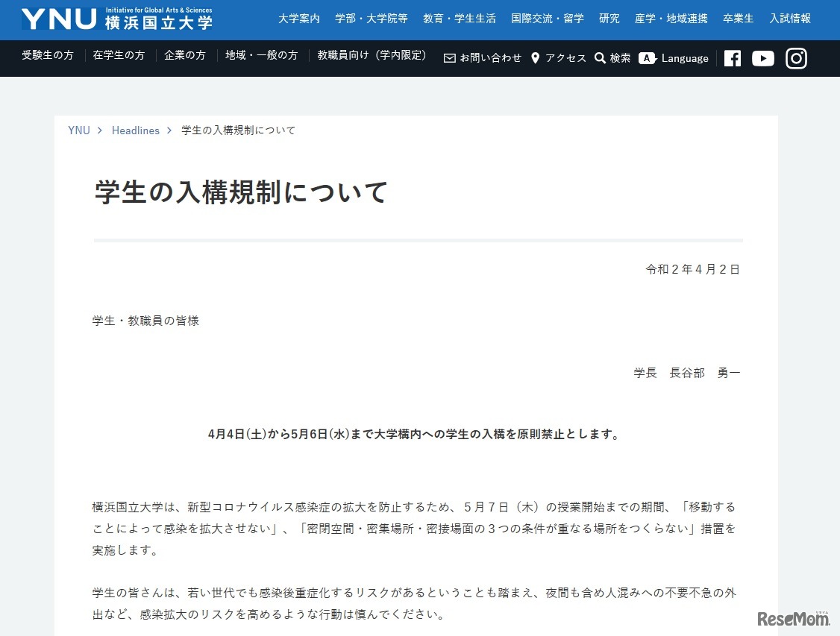Click the YNU breadcrumb at page top
Viewport: 840px width, 636px height.
[x=79, y=130]
